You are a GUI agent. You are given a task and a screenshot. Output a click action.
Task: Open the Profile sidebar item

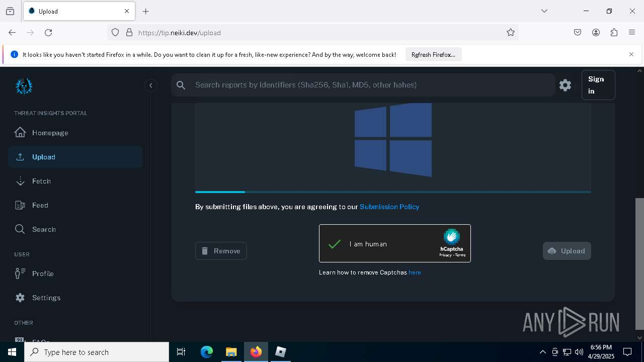point(75,274)
